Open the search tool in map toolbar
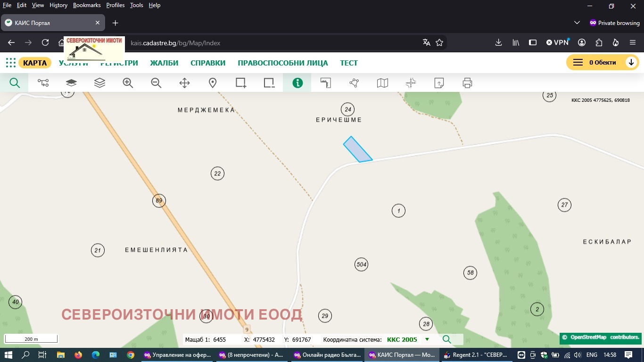The image size is (644, 362). click(x=15, y=83)
